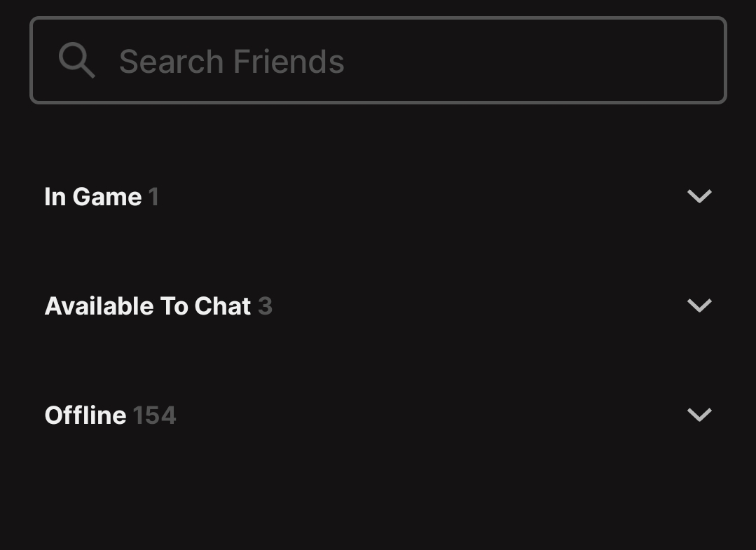Select the Available To Chat header row

click(378, 306)
